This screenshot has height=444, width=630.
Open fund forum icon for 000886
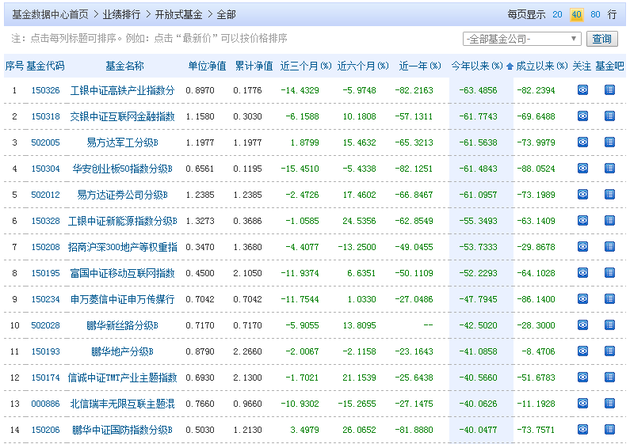(610, 403)
